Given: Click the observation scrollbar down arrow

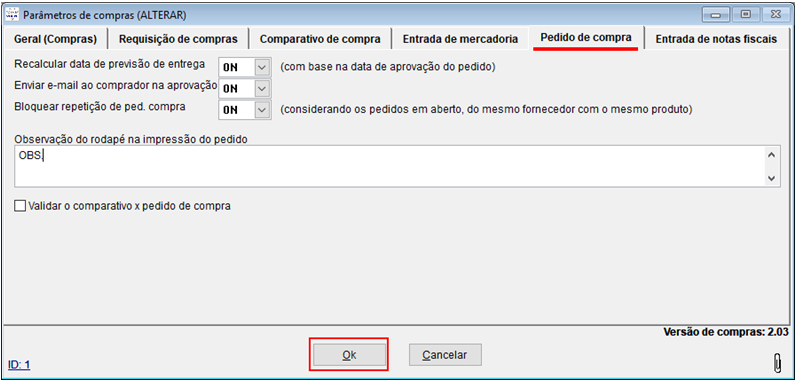Looking at the screenshot, I should 771,178.
